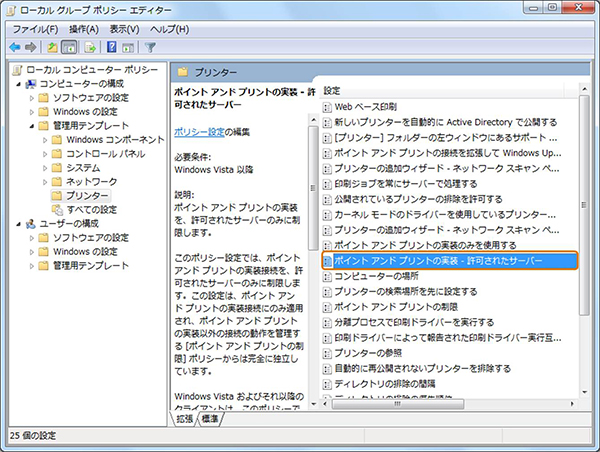600x452 pixels.
Task: Open Help via the blue question-mark icon
Action: 113,46
